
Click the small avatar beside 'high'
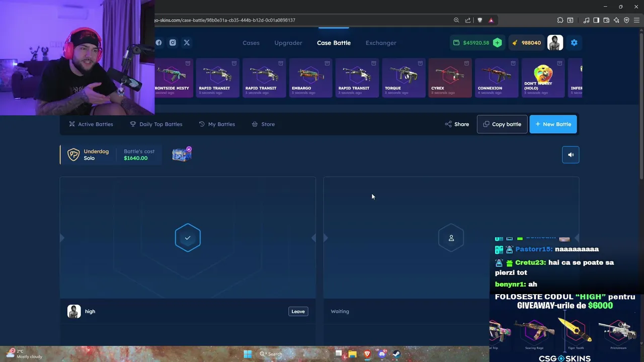pyautogui.click(x=74, y=311)
